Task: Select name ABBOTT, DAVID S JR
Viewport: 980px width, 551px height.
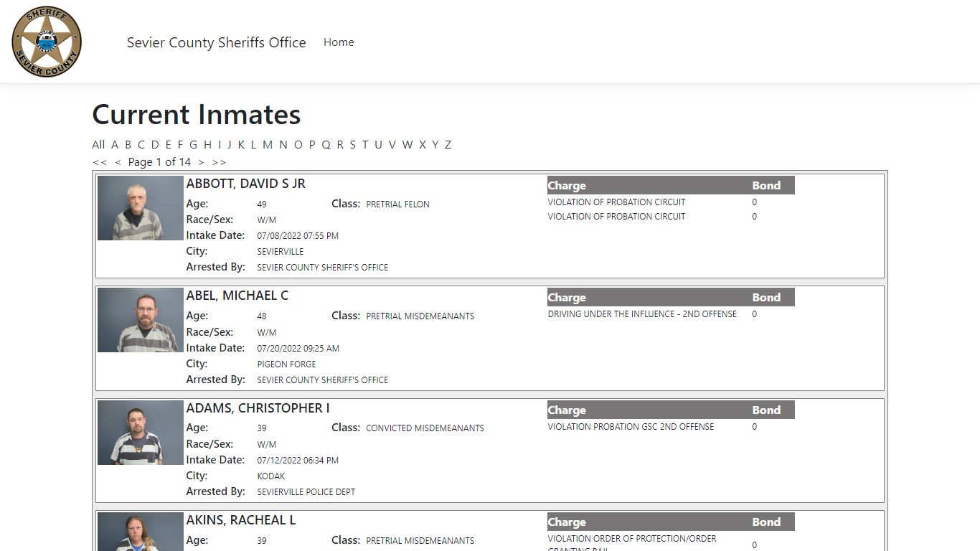Action: pos(246,184)
